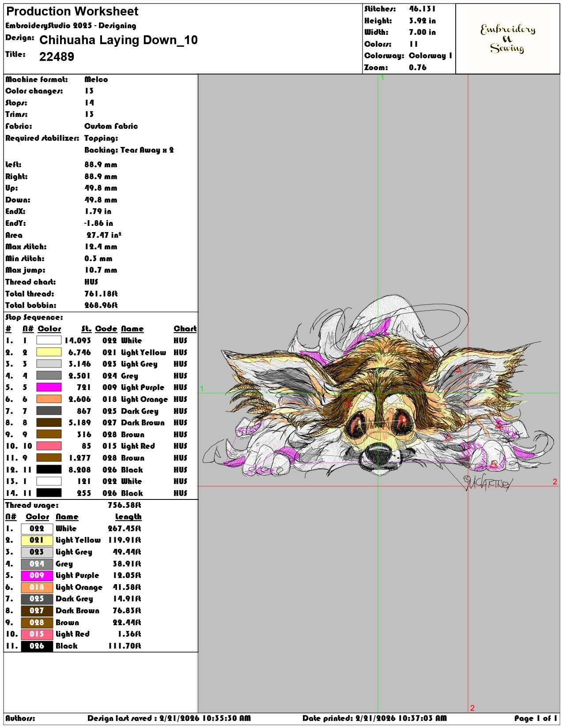The height and width of the screenshot is (728, 563).
Task: Click the stitches value 46.131
Action: pyautogui.click(x=422, y=9)
